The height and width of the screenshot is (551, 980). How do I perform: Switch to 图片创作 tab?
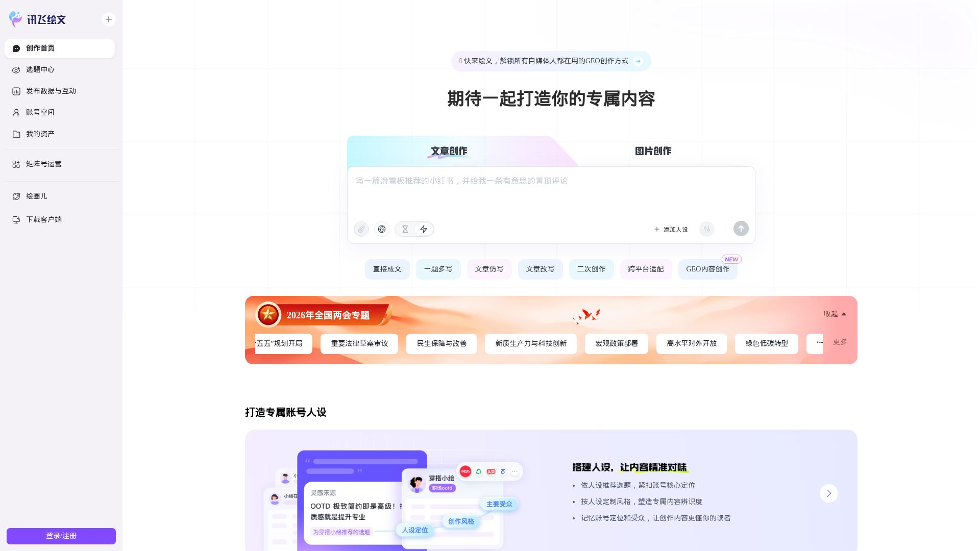click(653, 151)
